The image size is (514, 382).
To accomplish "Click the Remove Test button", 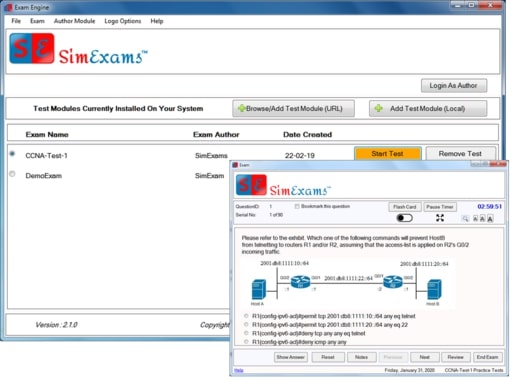I will (460, 154).
